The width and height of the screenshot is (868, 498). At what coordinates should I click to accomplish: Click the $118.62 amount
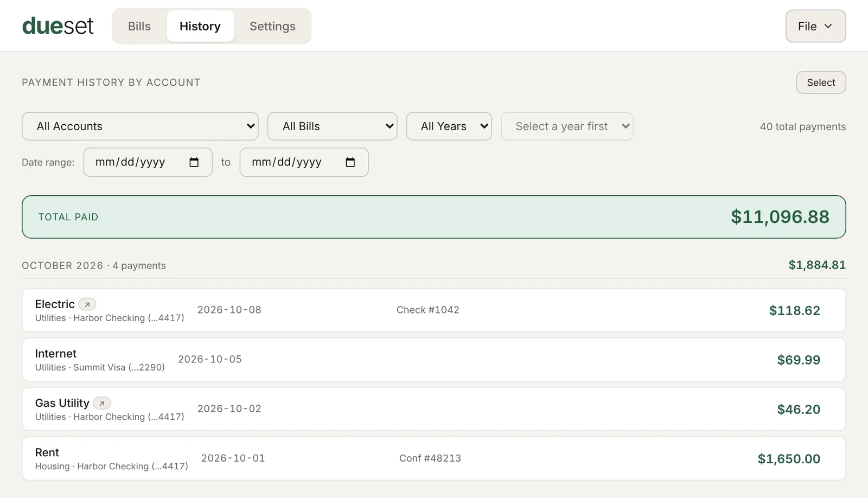(x=795, y=310)
